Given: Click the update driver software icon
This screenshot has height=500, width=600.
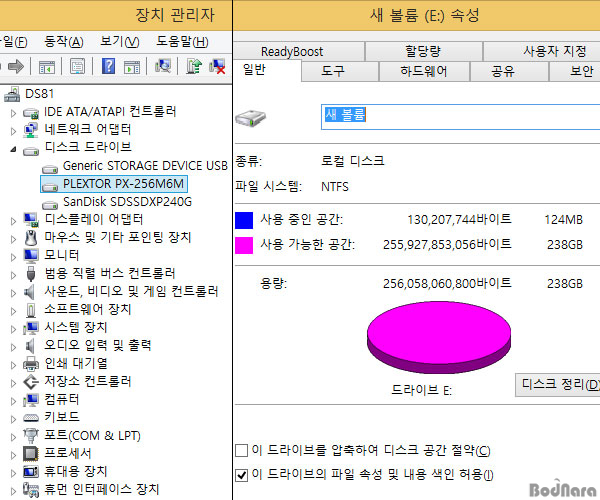Looking at the screenshot, I should [194, 66].
